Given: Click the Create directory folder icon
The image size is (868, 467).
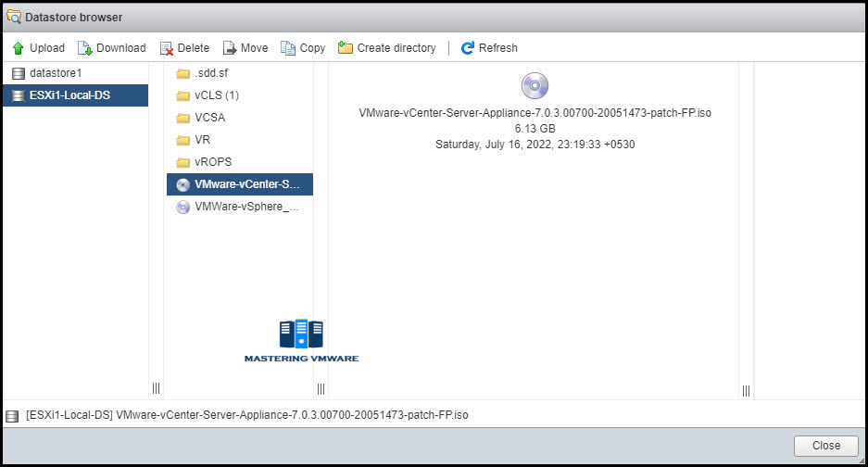Looking at the screenshot, I should (x=346, y=47).
